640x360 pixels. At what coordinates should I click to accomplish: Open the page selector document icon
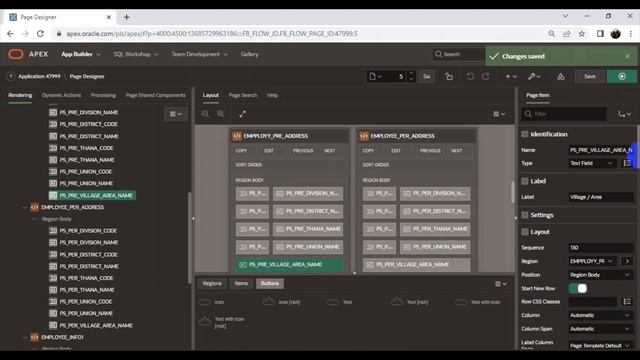375,76
